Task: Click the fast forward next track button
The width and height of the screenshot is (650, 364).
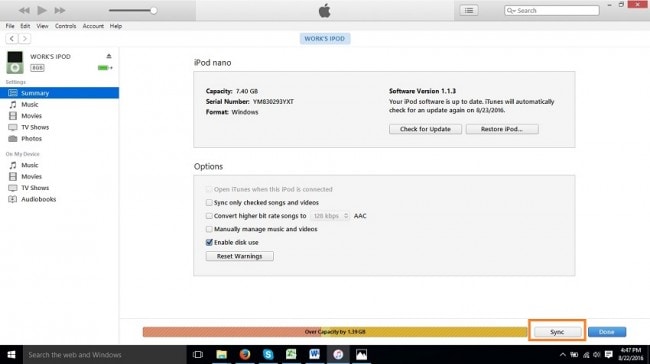Action: coord(60,10)
